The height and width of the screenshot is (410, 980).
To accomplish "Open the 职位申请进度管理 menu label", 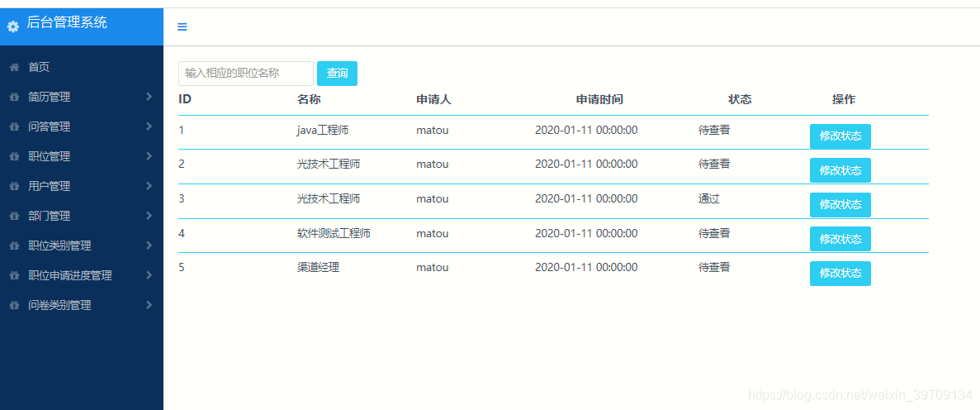I will pyautogui.click(x=70, y=275).
